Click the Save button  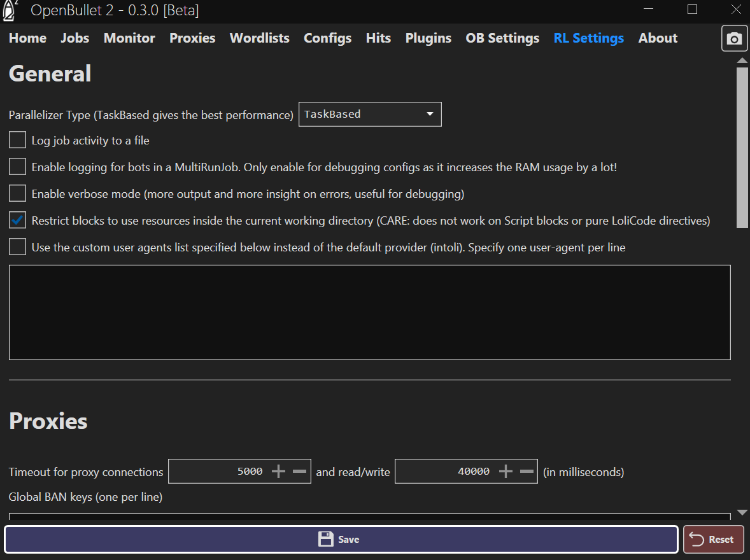coord(341,539)
